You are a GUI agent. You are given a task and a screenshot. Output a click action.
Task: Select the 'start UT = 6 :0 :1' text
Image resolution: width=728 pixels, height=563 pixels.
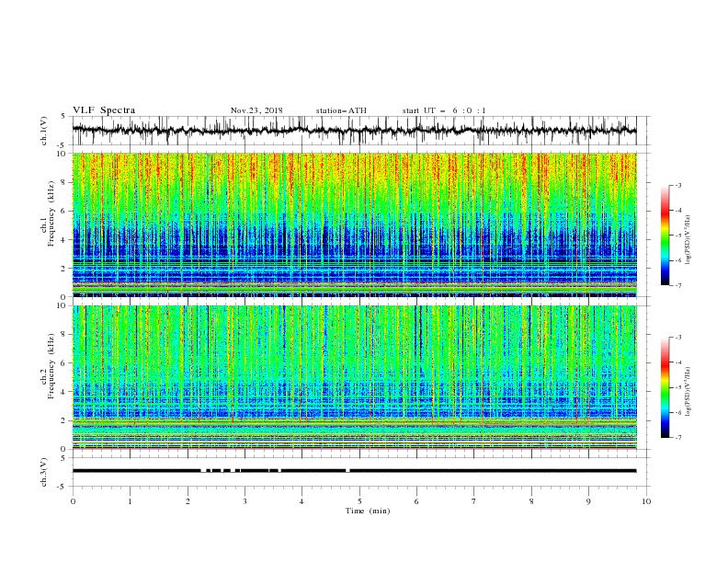click(444, 110)
